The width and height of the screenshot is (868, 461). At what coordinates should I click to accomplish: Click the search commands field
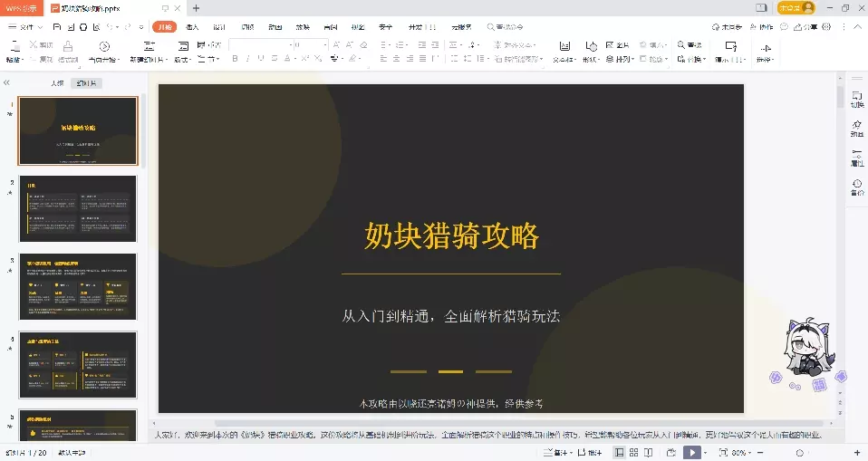(x=505, y=26)
